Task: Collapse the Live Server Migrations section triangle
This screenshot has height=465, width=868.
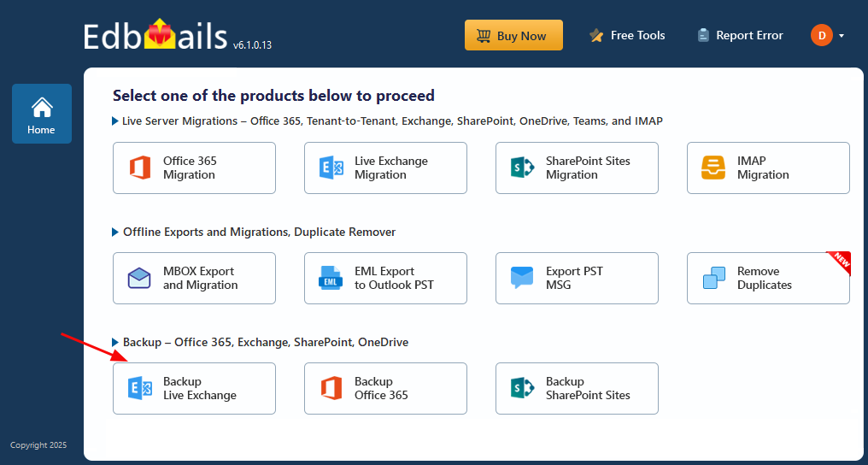Action: [115, 121]
